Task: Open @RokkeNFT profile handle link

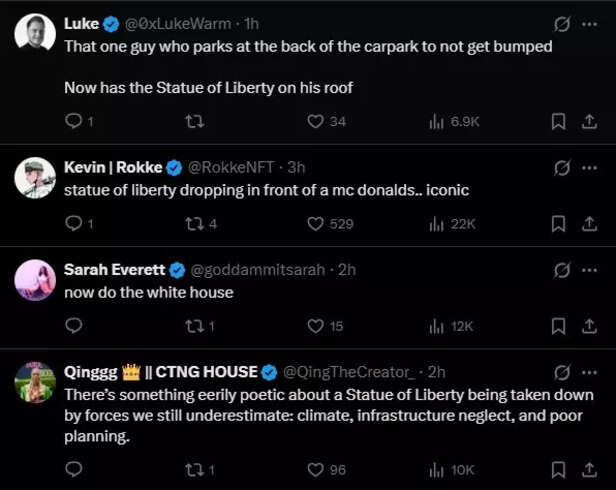Action: coord(232,167)
